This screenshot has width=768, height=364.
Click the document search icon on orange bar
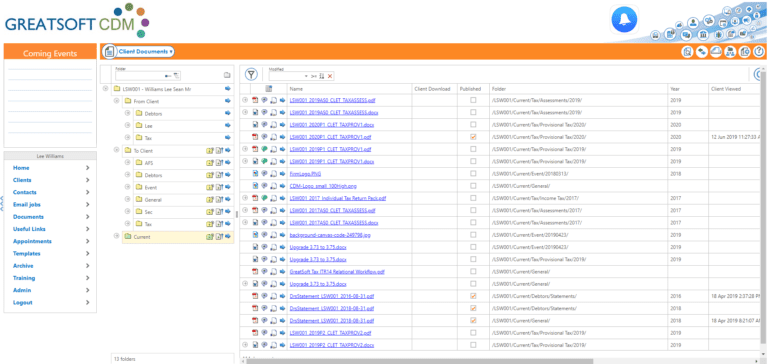(687, 51)
